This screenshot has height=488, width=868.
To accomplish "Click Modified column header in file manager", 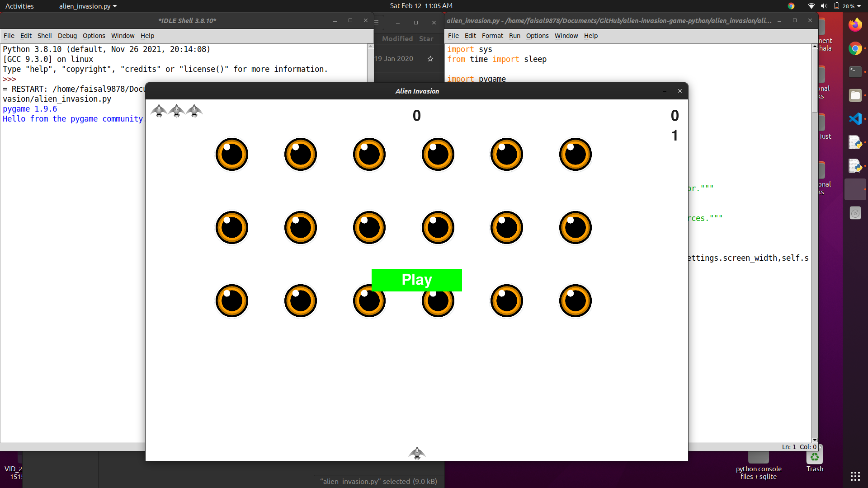I will [x=397, y=39].
